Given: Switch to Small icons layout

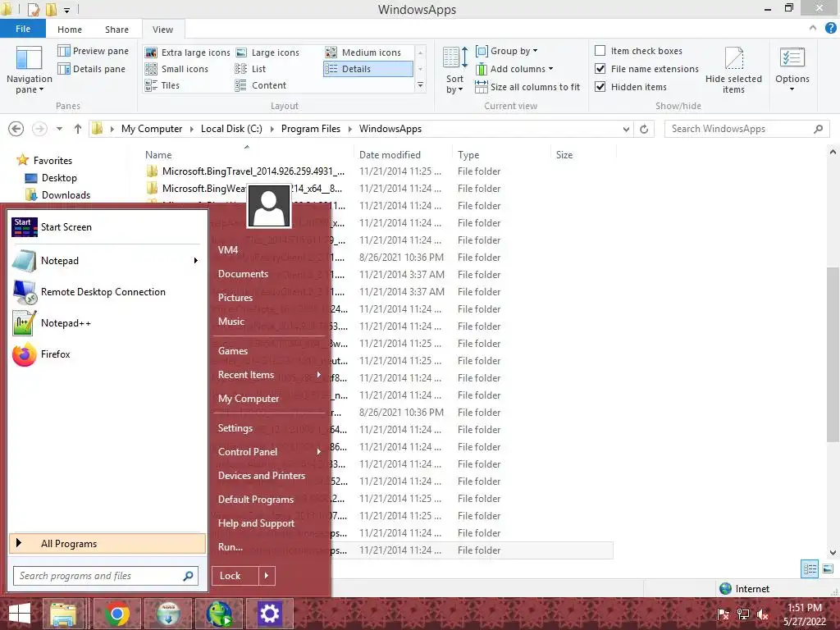Looking at the screenshot, I should (x=177, y=69).
